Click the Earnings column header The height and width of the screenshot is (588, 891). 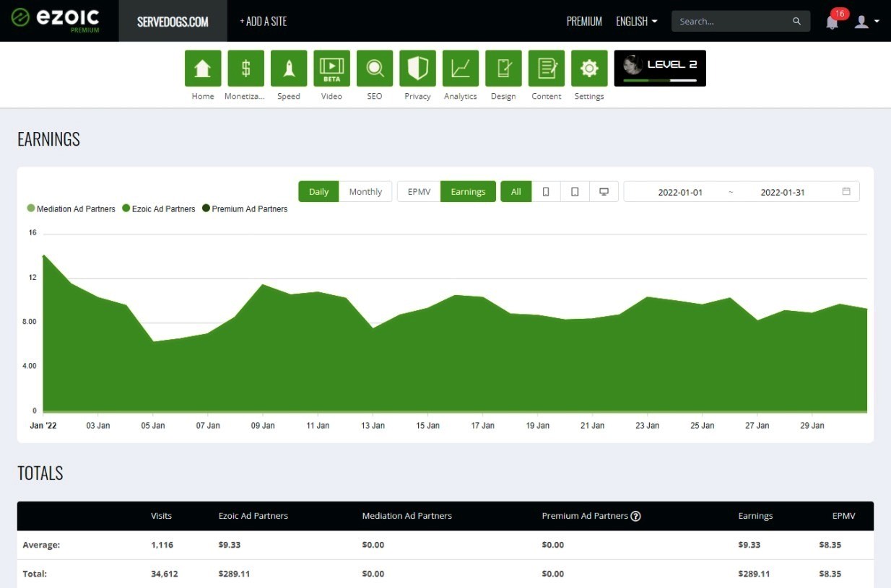pos(755,516)
